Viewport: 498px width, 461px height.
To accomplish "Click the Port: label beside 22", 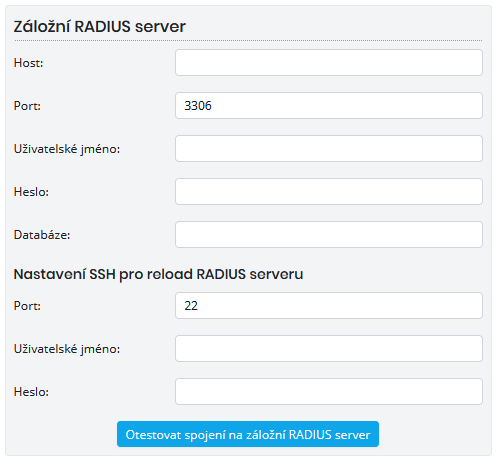I will click(27, 306).
